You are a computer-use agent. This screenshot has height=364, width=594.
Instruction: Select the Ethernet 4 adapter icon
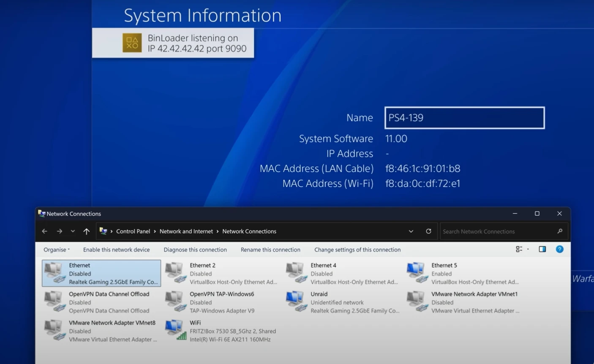pos(297,273)
